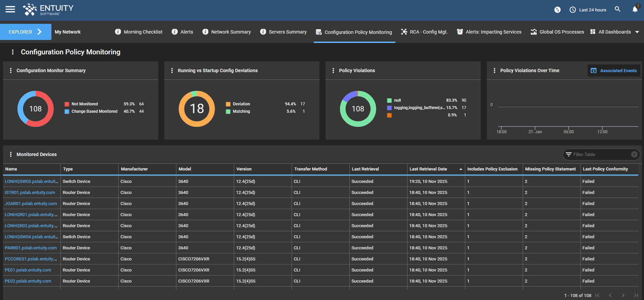This screenshot has height=300, width=644.
Task: Expand the Explorer panel
Action: click(26, 32)
